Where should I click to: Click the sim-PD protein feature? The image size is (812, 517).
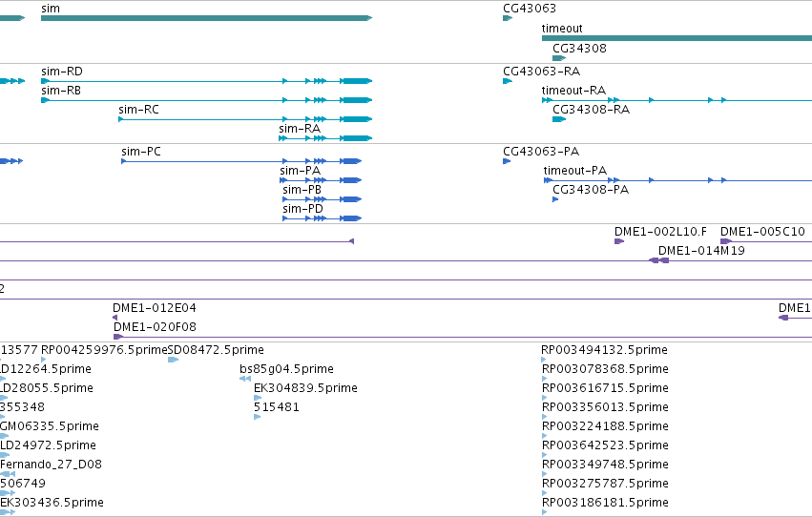[322, 218]
